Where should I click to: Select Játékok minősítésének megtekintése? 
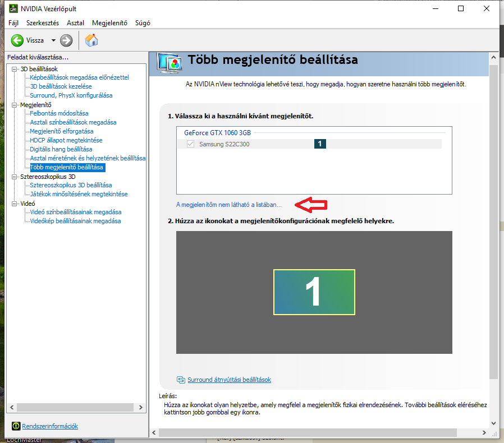click(x=79, y=195)
